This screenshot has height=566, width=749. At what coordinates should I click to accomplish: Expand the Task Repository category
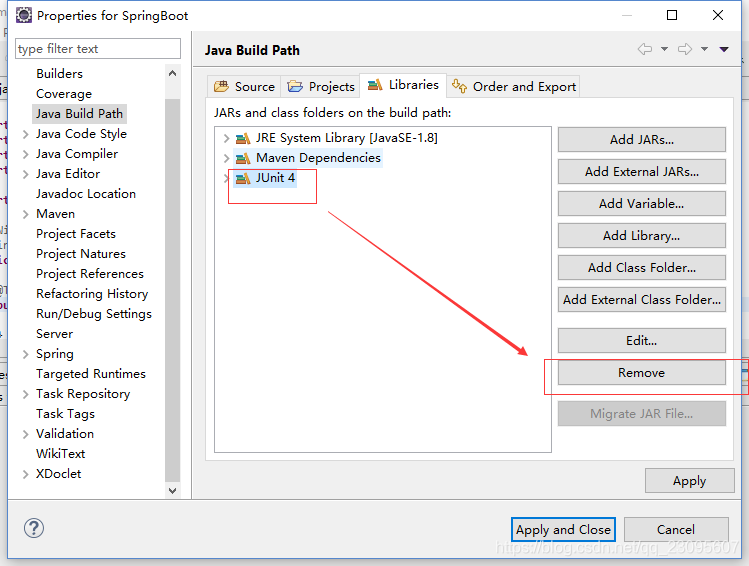(26, 395)
